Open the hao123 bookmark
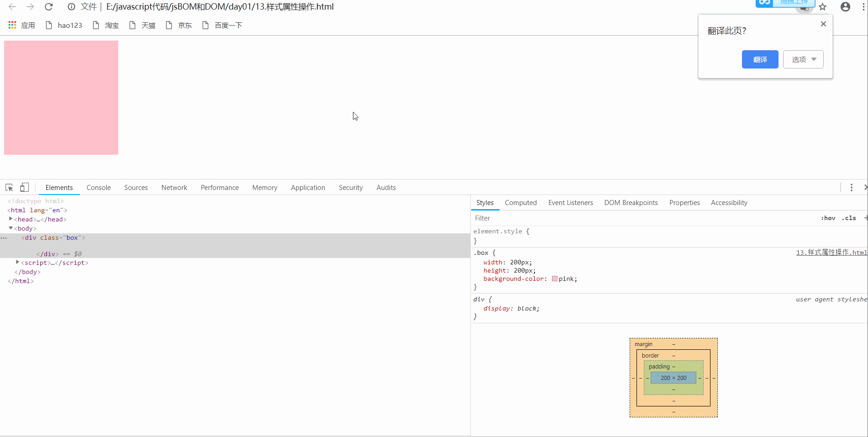The image size is (868, 437). [x=64, y=25]
